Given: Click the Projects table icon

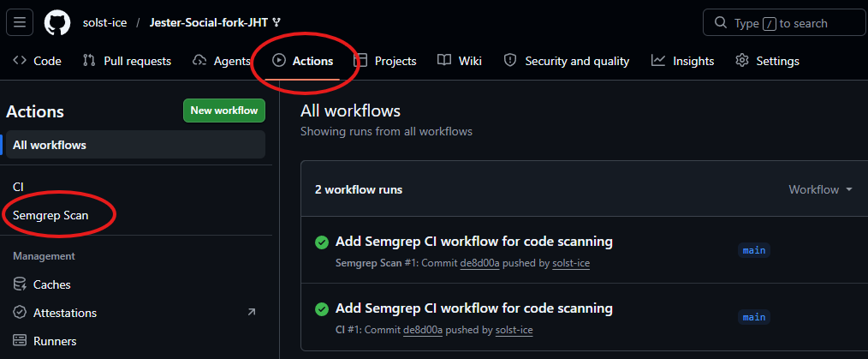Looking at the screenshot, I should point(361,60).
